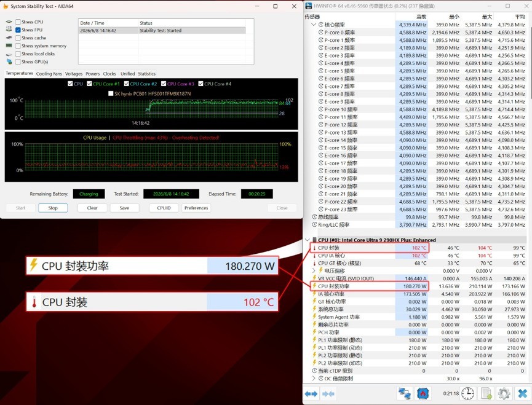The width and height of the screenshot is (532, 405).
Task: Open the Clocks tab
Action: [x=109, y=74]
